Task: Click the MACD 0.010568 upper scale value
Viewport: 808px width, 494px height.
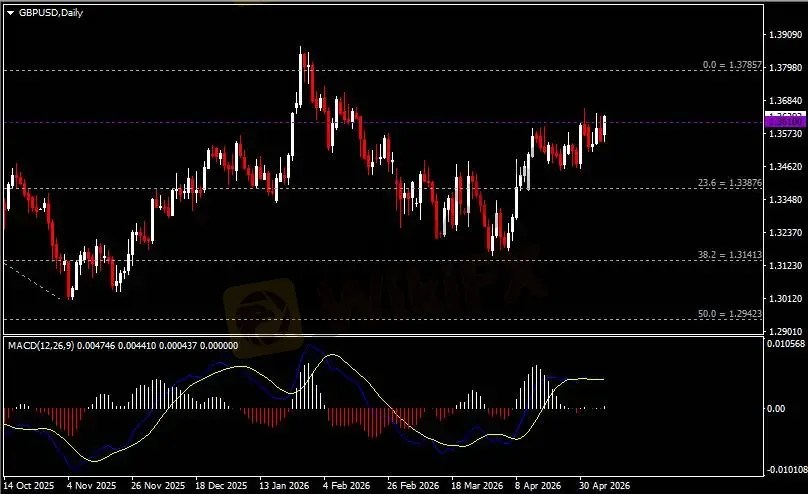Action: [x=786, y=344]
